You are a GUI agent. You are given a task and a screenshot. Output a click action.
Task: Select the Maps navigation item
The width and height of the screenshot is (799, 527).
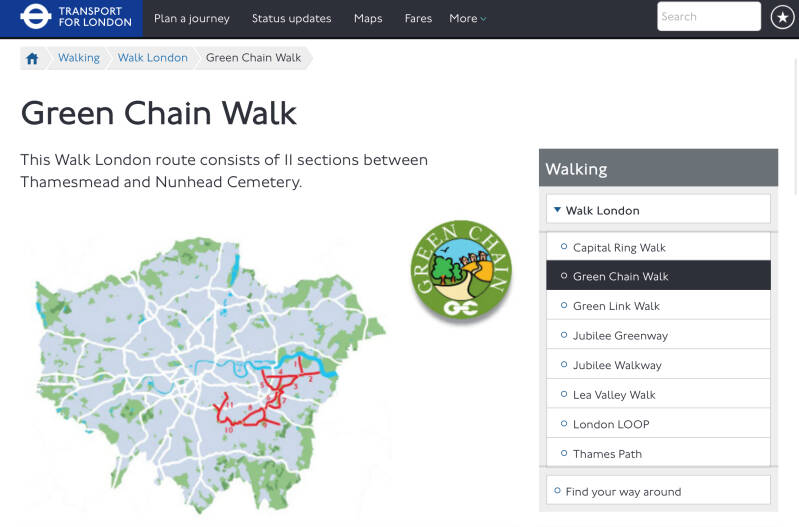(367, 18)
